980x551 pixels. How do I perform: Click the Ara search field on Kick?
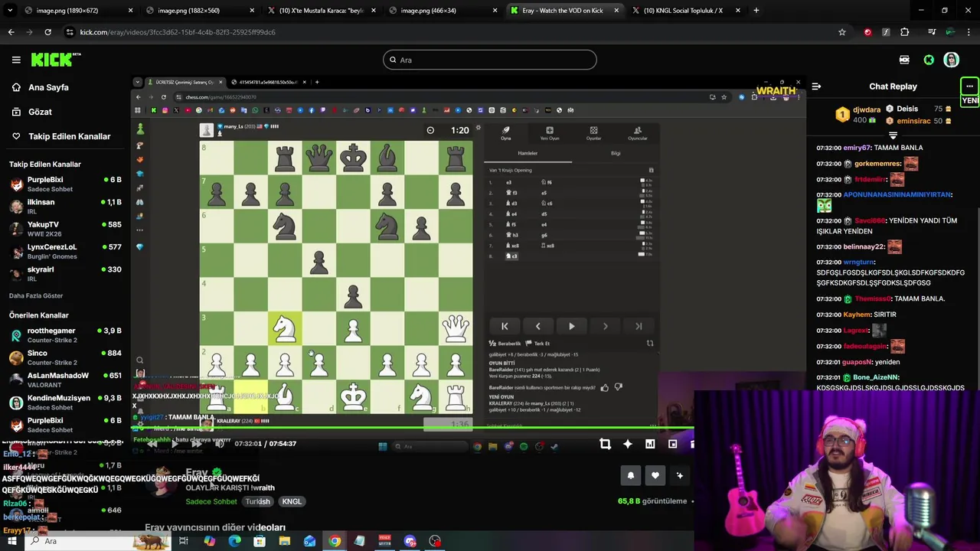(x=490, y=60)
